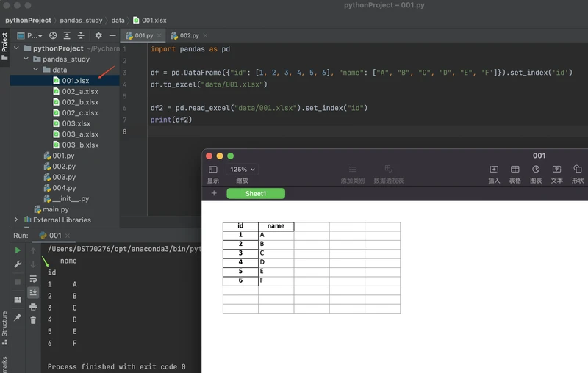Expand External Libraries node
The width and height of the screenshot is (588, 373).
tap(15, 220)
